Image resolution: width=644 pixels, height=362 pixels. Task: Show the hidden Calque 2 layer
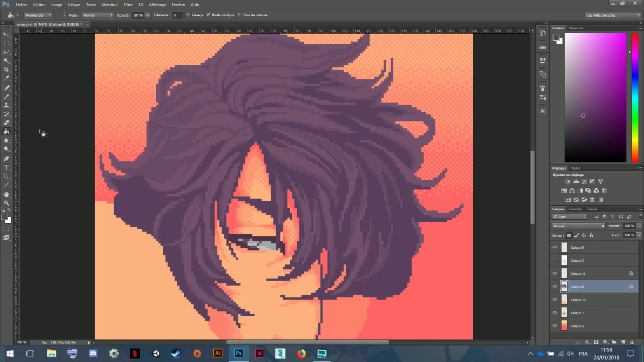tap(555, 260)
